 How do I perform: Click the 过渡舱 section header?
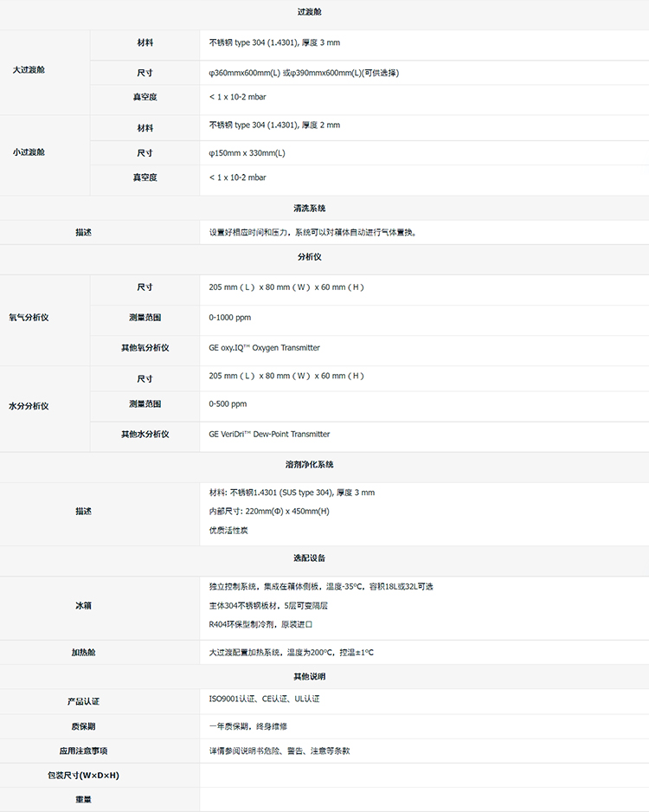point(310,12)
